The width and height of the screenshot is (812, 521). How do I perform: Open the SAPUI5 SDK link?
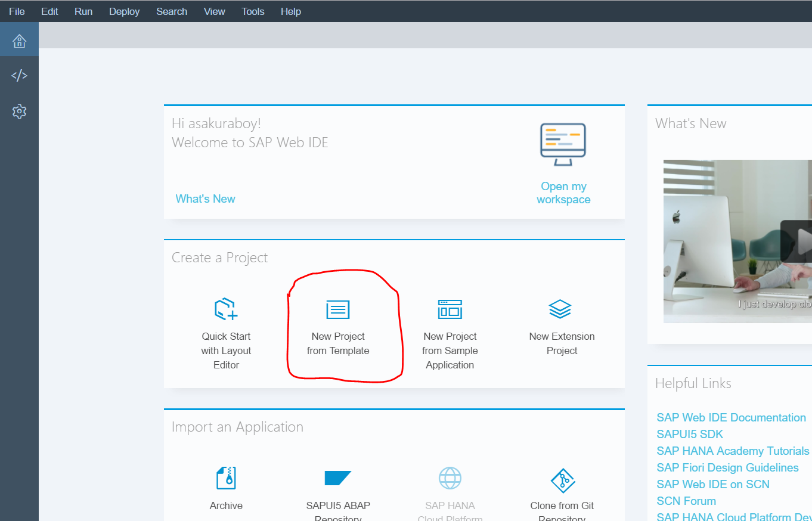click(690, 434)
